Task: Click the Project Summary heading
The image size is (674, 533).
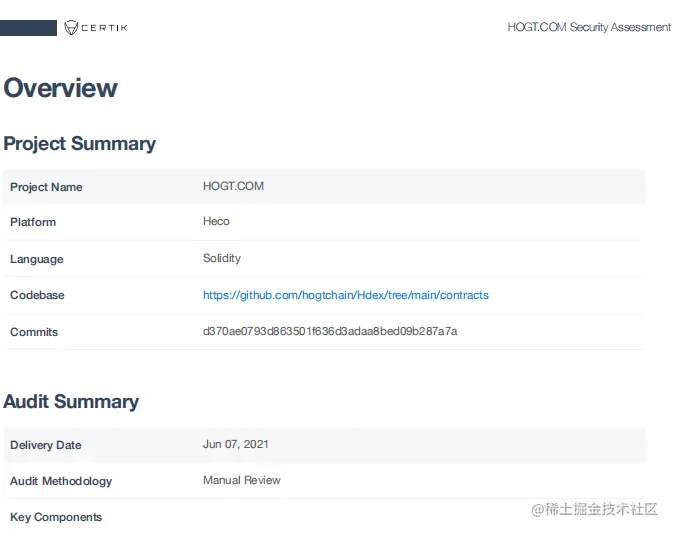Action: point(80,144)
